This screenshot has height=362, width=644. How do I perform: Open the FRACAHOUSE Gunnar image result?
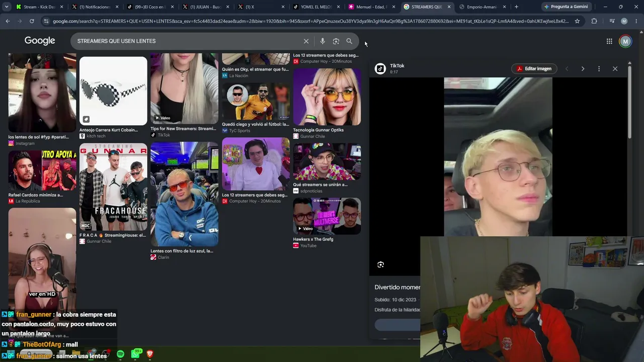[113, 187]
